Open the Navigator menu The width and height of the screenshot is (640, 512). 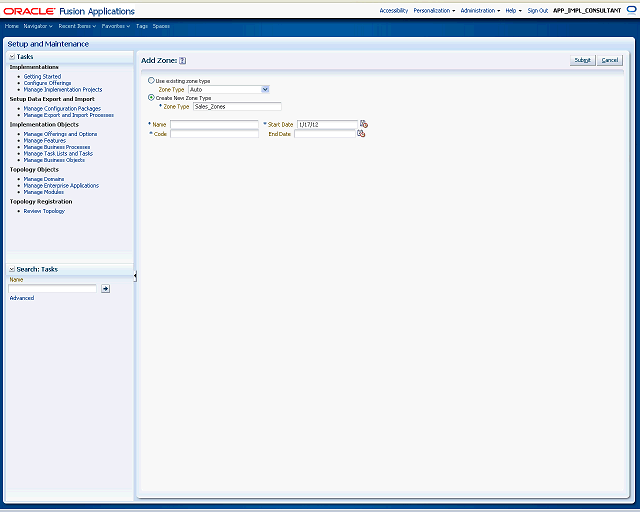point(38,26)
